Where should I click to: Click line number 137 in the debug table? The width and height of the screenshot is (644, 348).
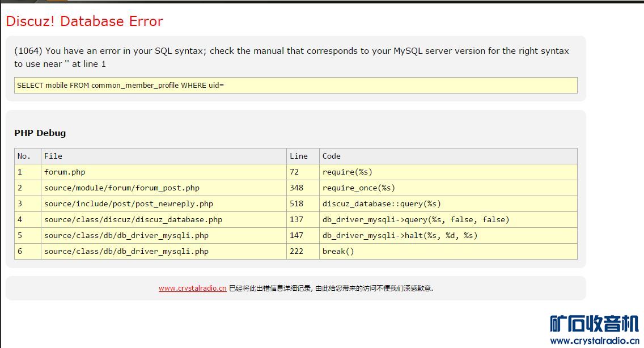[x=303, y=220]
